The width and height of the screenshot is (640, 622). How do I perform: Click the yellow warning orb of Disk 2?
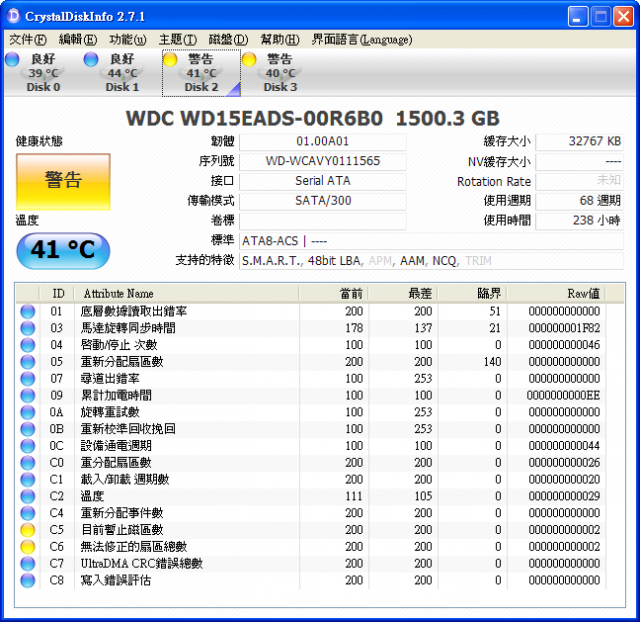point(170,59)
